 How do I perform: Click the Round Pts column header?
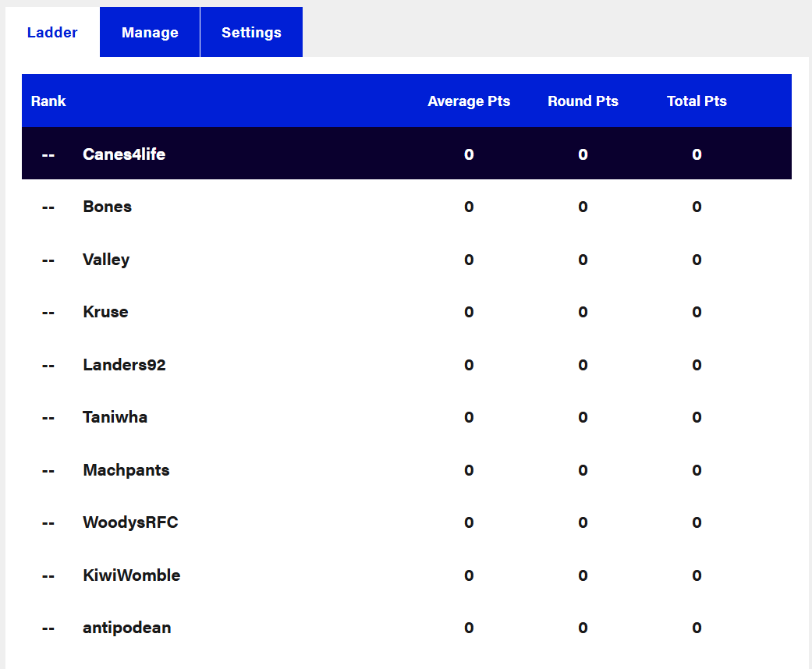(583, 101)
